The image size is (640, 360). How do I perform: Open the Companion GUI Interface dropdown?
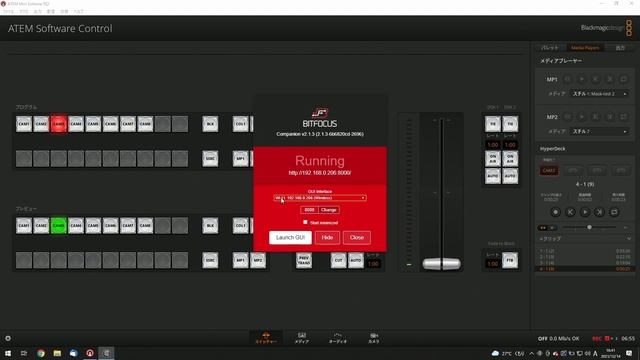(320, 198)
